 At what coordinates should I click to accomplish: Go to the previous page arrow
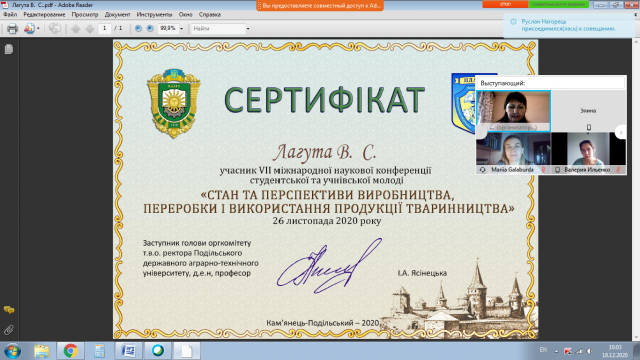76,29
